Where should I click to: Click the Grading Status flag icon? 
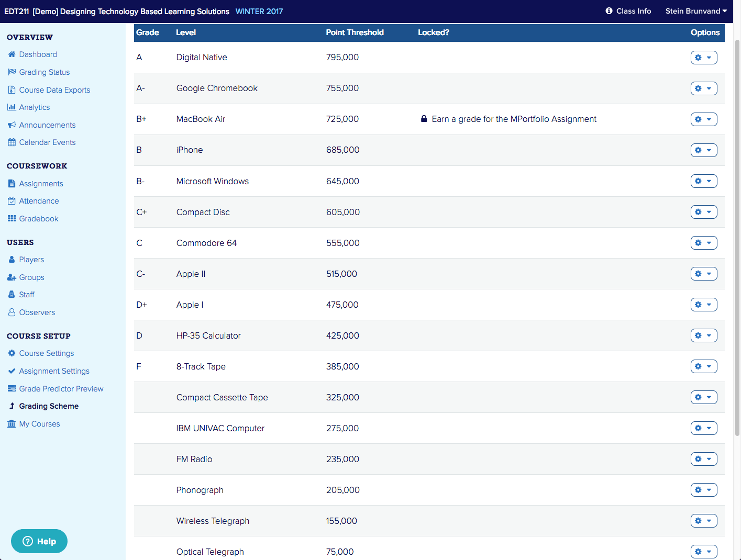(12, 72)
